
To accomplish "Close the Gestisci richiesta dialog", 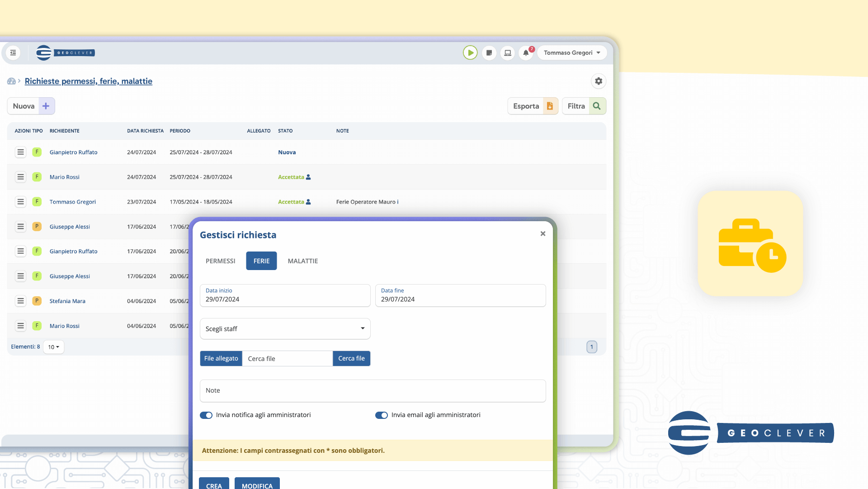I will pos(543,234).
